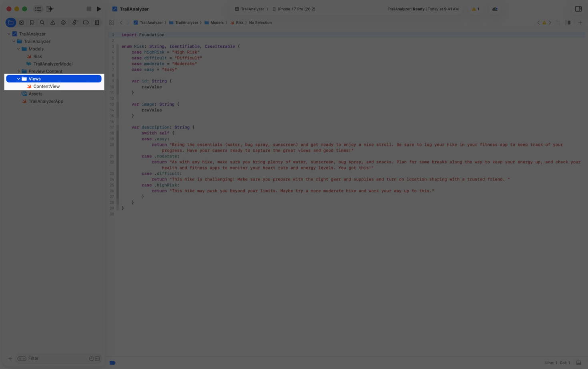The width and height of the screenshot is (588, 369).
Task: Toggle code review mode arrows
Action: pos(558,23)
